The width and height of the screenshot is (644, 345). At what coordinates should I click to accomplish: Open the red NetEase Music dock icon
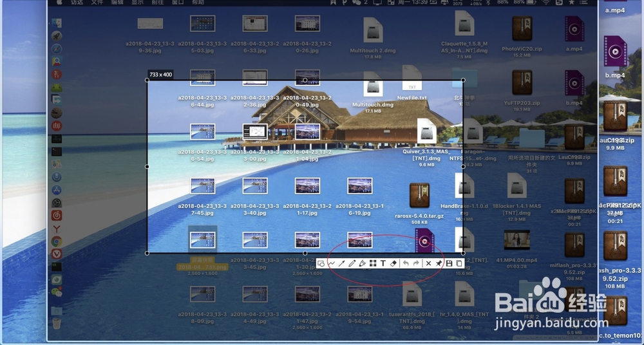point(57,215)
